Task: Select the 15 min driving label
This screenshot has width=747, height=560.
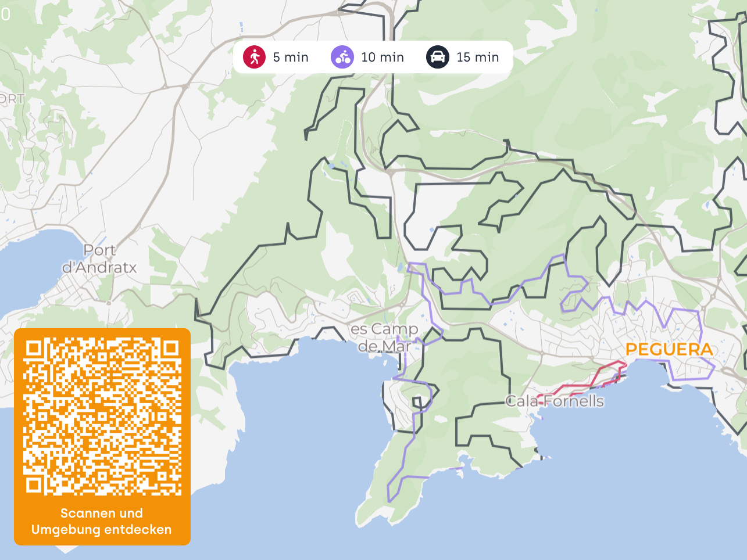Action: tap(478, 57)
